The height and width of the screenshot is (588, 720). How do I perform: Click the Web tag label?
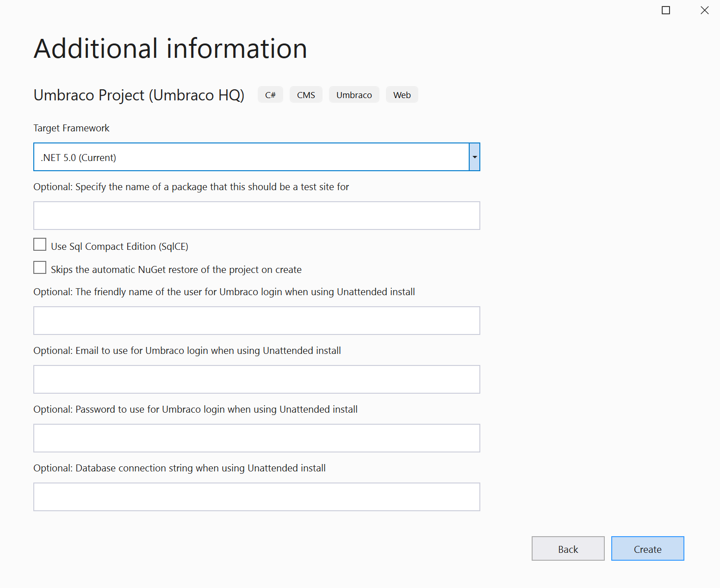[402, 95]
